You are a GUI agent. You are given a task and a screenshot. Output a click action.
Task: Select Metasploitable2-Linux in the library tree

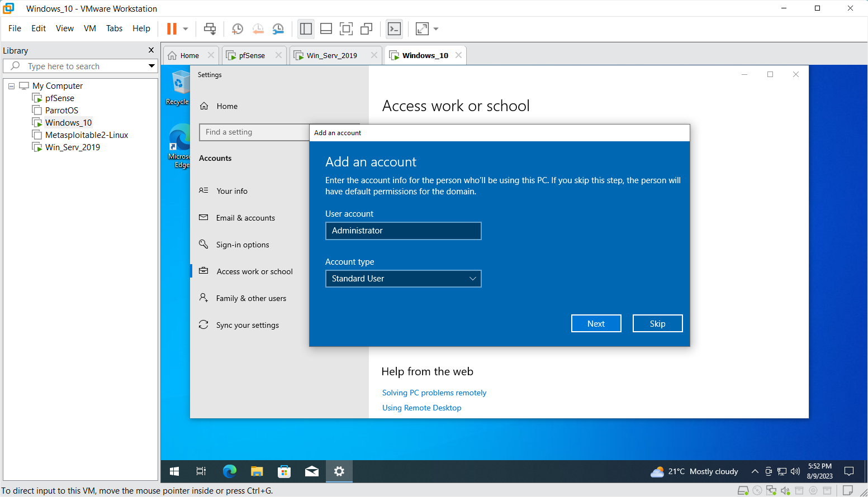tap(87, 135)
